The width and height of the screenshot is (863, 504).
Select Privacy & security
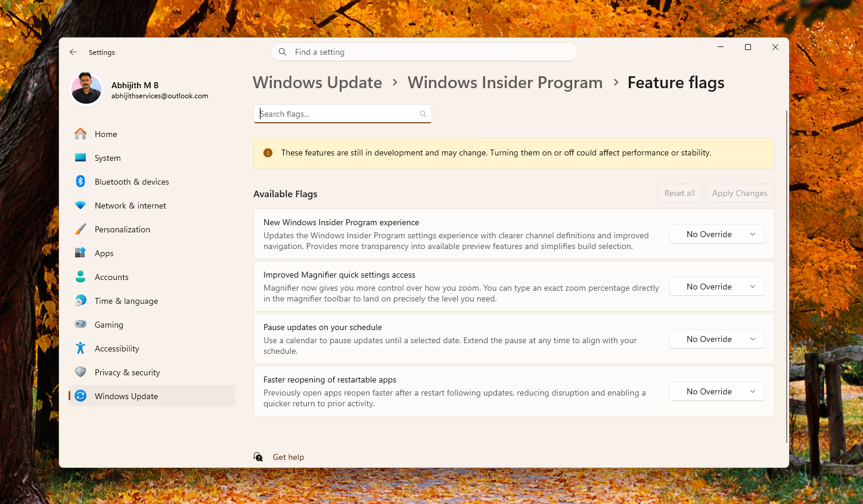click(x=152, y=372)
